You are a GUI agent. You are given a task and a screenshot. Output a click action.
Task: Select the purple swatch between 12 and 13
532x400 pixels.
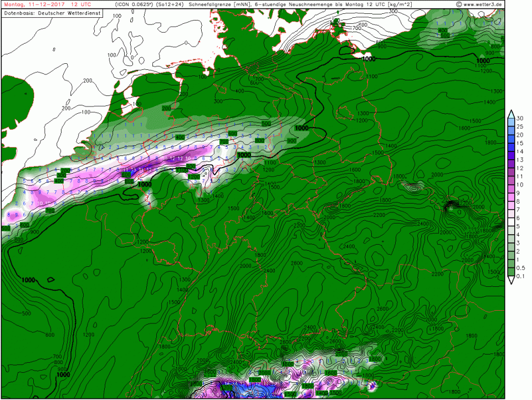click(511, 164)
